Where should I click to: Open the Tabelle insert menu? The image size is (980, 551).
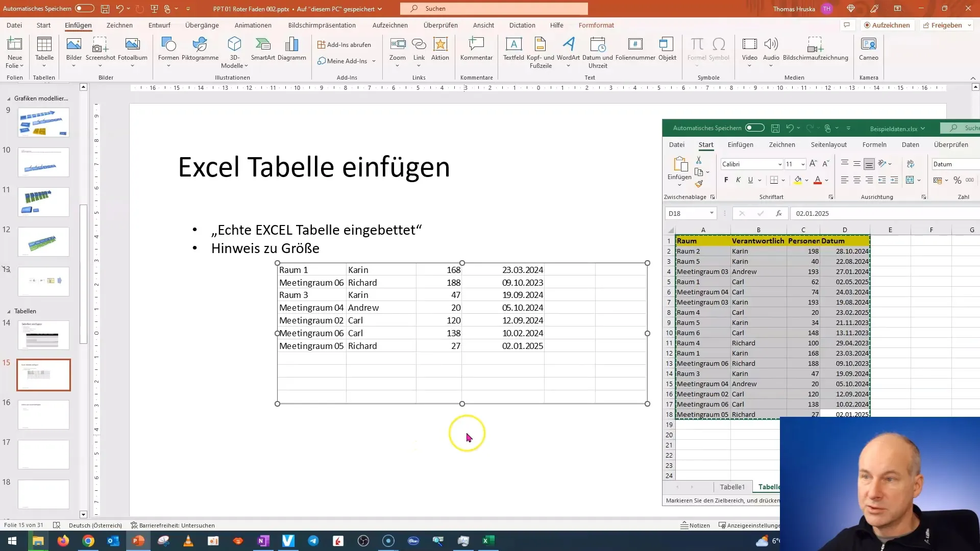pos(44,53)
